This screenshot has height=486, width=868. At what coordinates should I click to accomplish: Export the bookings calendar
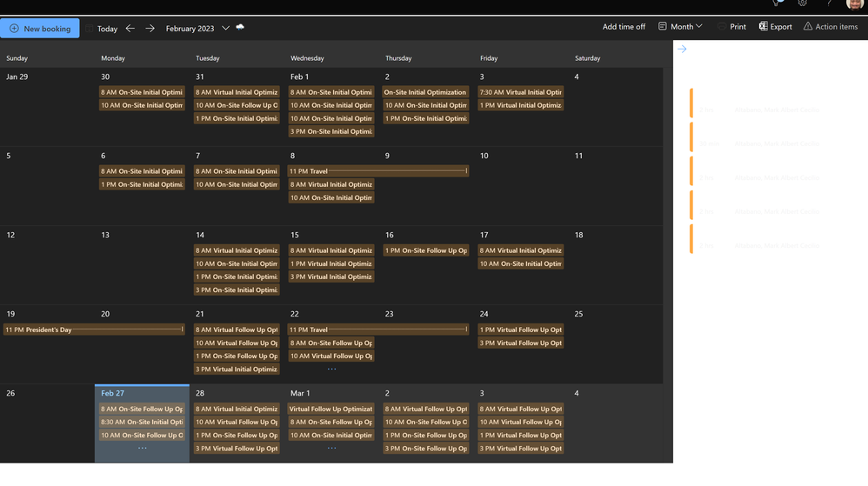775,27
